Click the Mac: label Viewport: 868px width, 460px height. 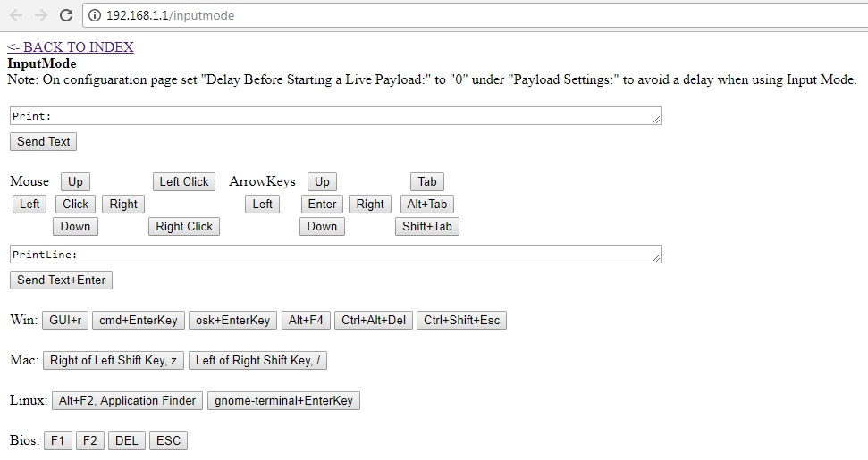(24, 360)
